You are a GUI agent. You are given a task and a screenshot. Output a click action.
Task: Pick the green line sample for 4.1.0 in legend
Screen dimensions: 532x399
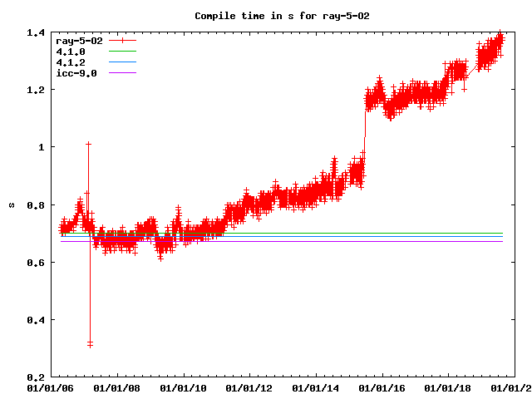[x=124, y=51]
